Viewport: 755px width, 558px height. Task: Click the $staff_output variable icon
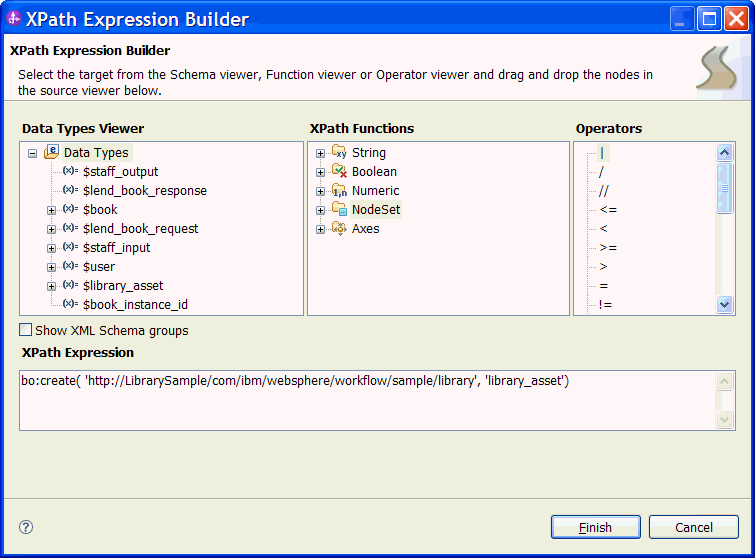click(70, 172)
